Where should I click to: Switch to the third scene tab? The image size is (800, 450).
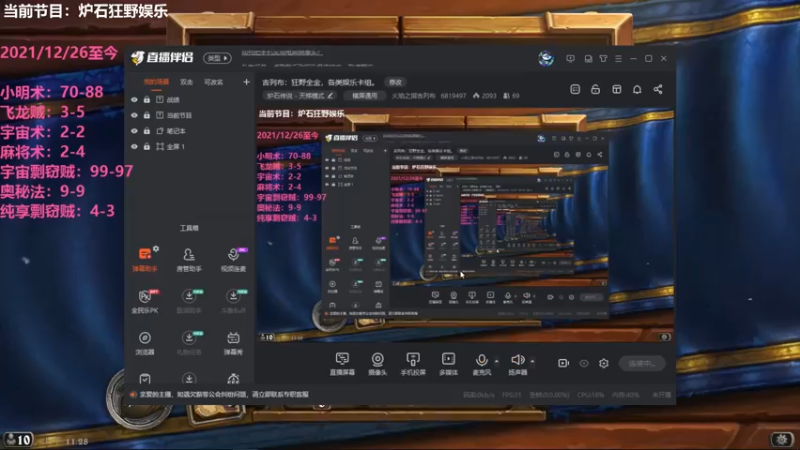coord(213,82)
